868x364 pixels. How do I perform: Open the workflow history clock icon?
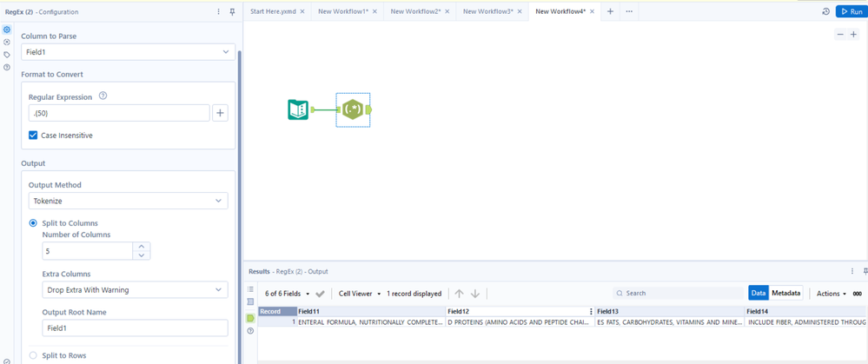[x=826, y=11]
